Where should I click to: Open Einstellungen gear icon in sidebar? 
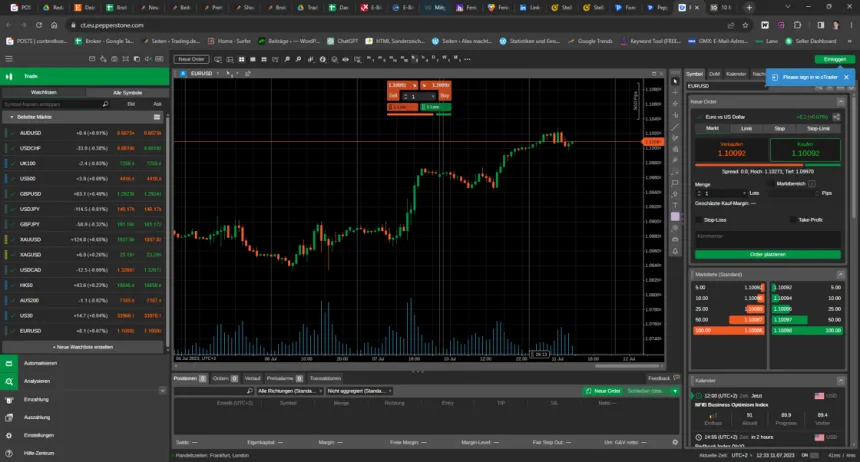tap(9, 436)
